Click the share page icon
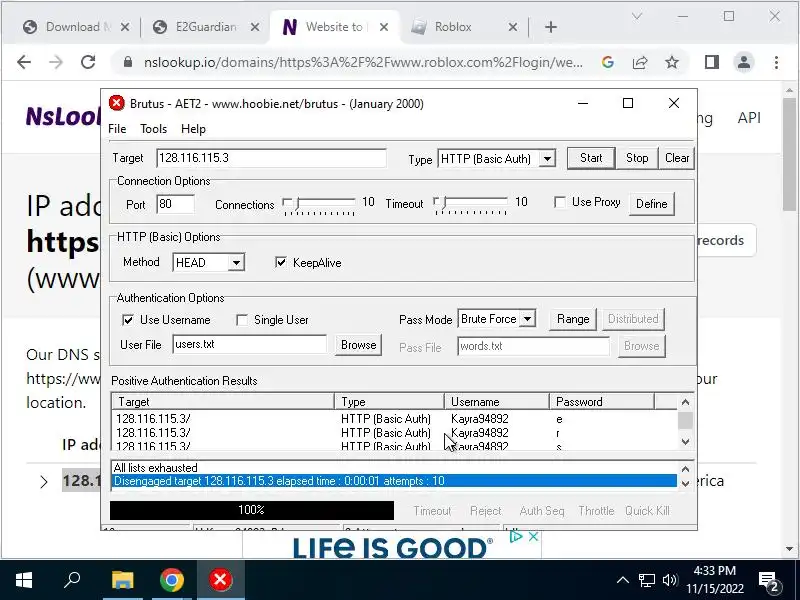 pos(640,62)
